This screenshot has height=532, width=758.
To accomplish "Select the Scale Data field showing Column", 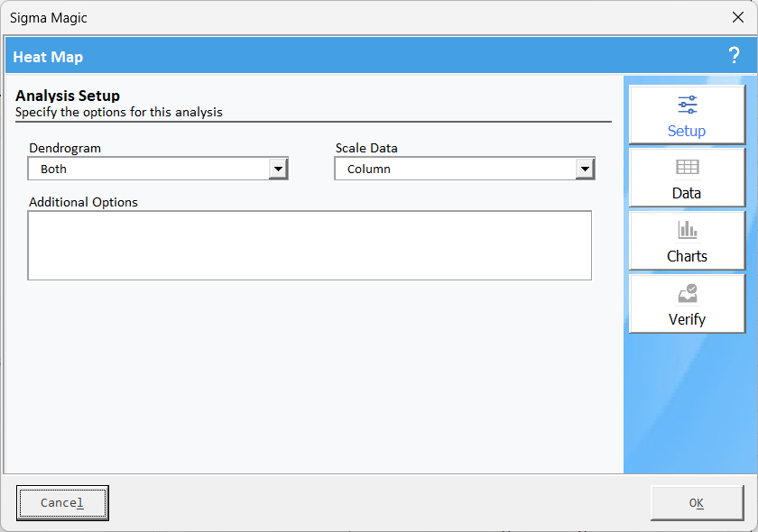I will pyautogui.click(x=465, y=169).
